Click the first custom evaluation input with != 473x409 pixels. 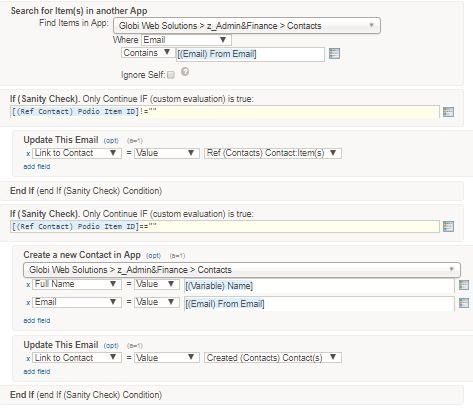click(225, 112)
